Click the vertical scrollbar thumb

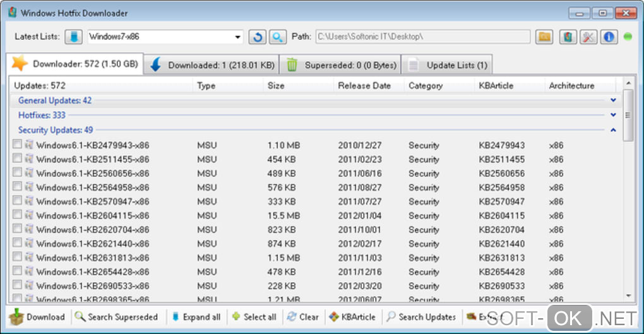click(628, 115)
